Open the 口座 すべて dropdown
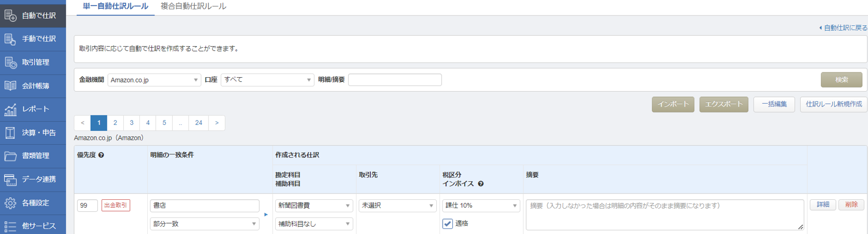Image resolution: width=868 pixels, height=234 pixels. coord(267,80)
